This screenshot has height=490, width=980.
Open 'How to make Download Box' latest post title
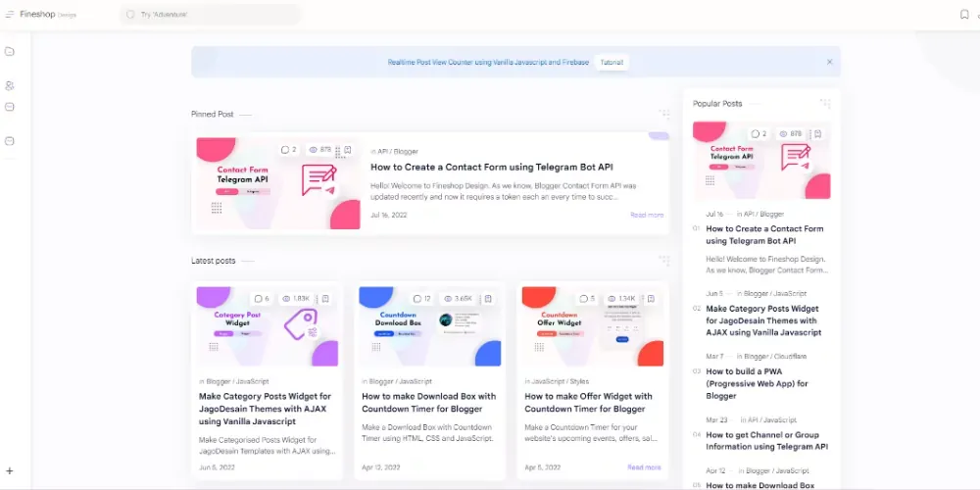pos(429,403)
